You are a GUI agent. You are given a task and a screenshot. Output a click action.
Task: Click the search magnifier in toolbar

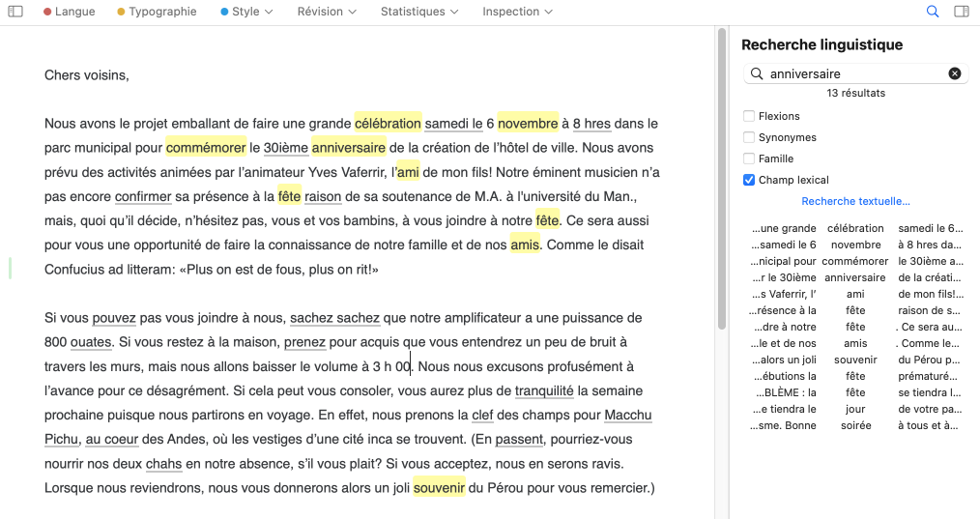pyautogui.click(x=933, y=12)
